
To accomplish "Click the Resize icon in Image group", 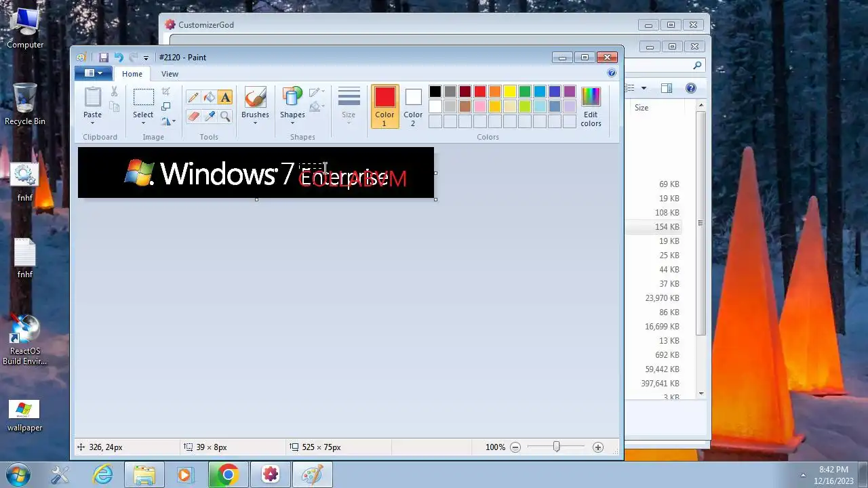I will pyautogui.click(x=166, y=106).
